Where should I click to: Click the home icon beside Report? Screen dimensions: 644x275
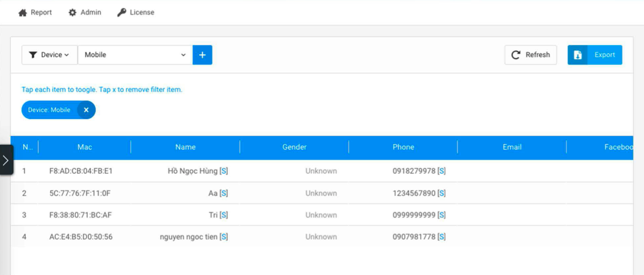click(x=22, y=12)
